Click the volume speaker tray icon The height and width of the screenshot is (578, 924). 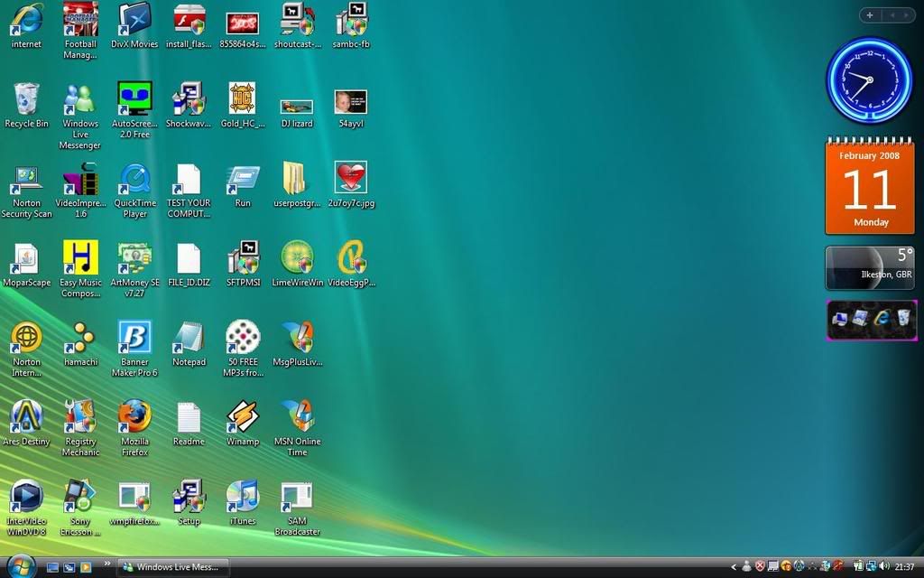click(883, 567)
